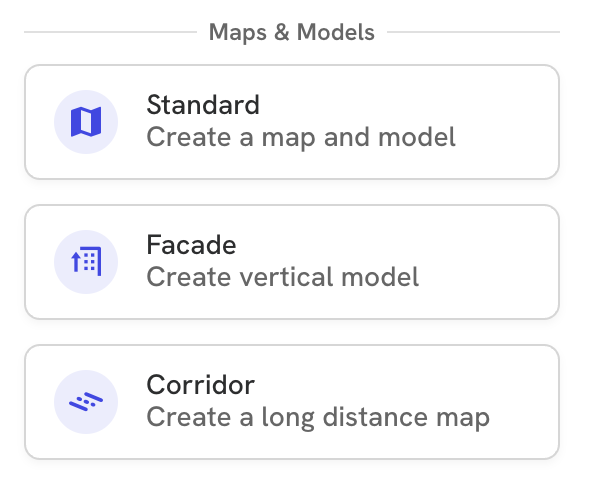Click the Facade building icon
Image resolution: width=590 pixels, height=490 pixels.
[x=86, y=262]
